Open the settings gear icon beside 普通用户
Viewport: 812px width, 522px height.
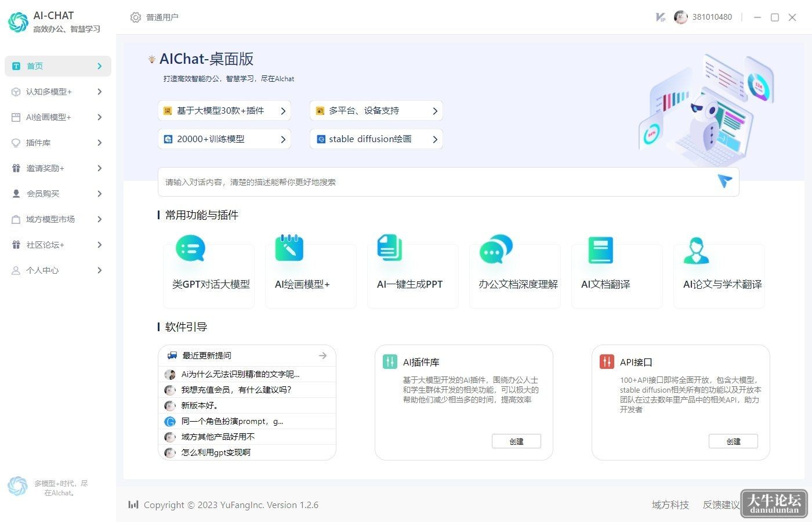136,17
